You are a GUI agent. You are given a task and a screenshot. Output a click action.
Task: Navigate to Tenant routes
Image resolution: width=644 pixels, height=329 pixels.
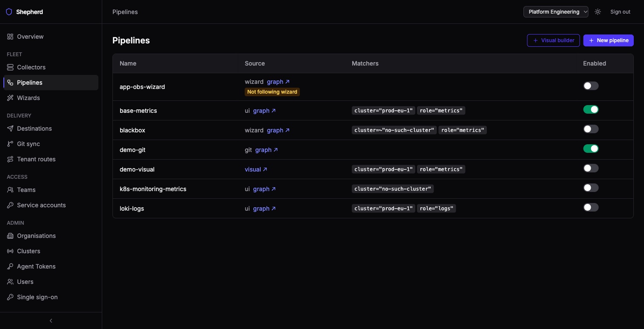[x=51, y=159]
